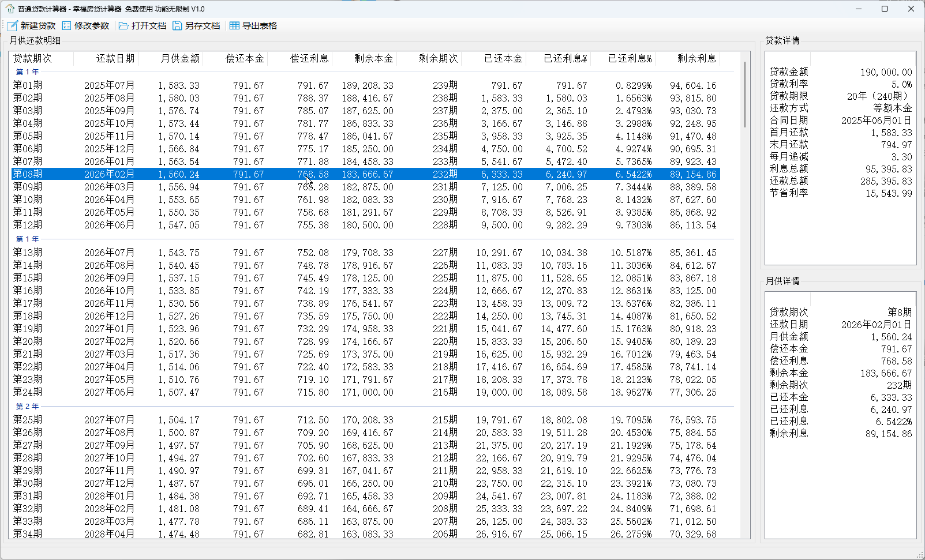Select the 第24期 row
Viewport: 925px width, 560px height.
coord(365,392)
